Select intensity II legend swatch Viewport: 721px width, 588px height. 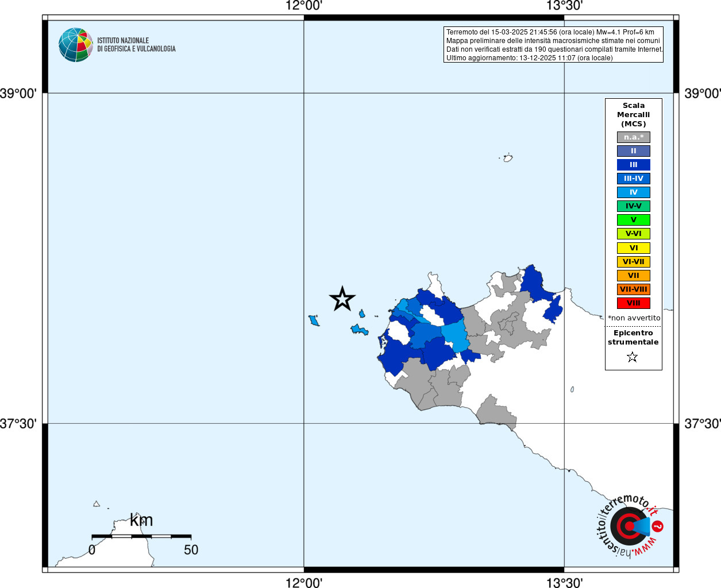[x=633, y=151]
